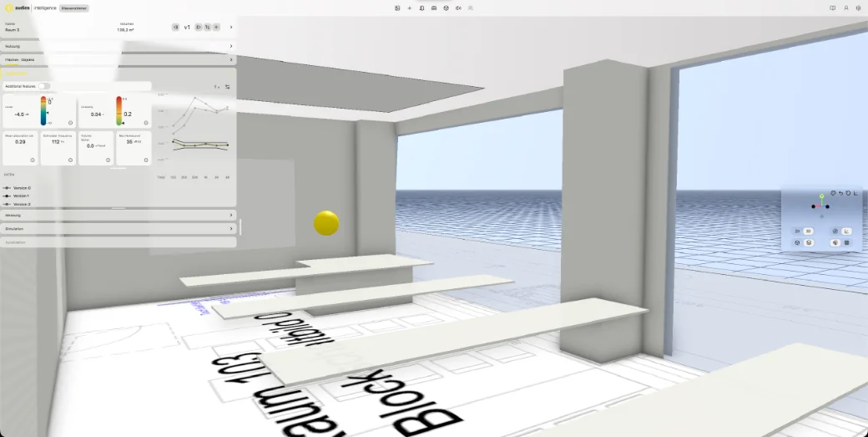Open the user account icon at top right

[x=845, y=8]
